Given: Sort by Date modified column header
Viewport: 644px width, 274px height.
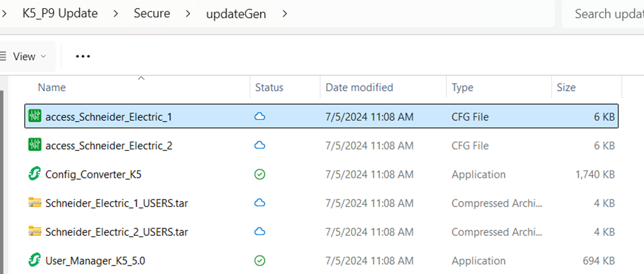Looking at the screenshot, I should coord(360,88).
